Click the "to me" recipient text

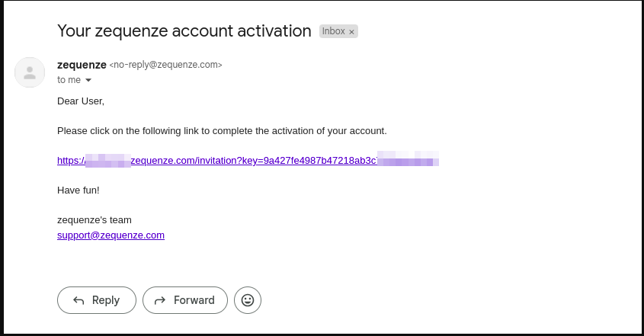(69, 80)
